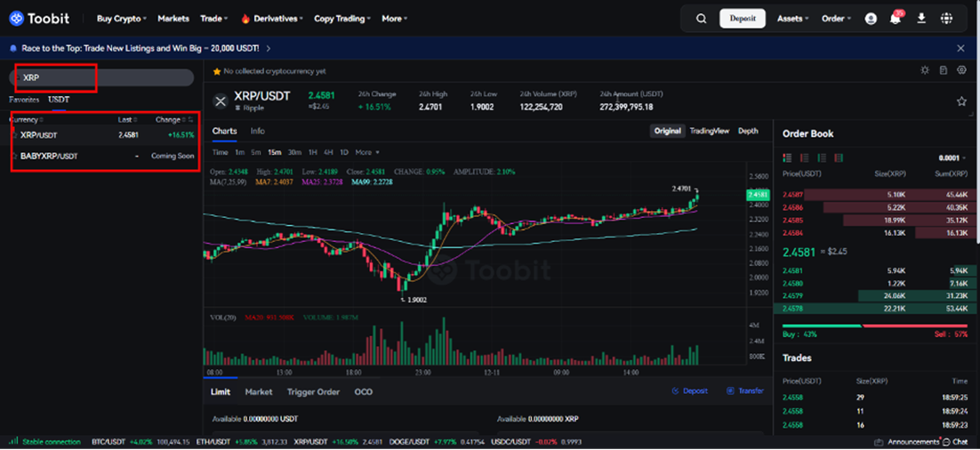Sort pairs list by Last price
The image size is (980, 450).
pyautogui.click(x=127, y=119)
